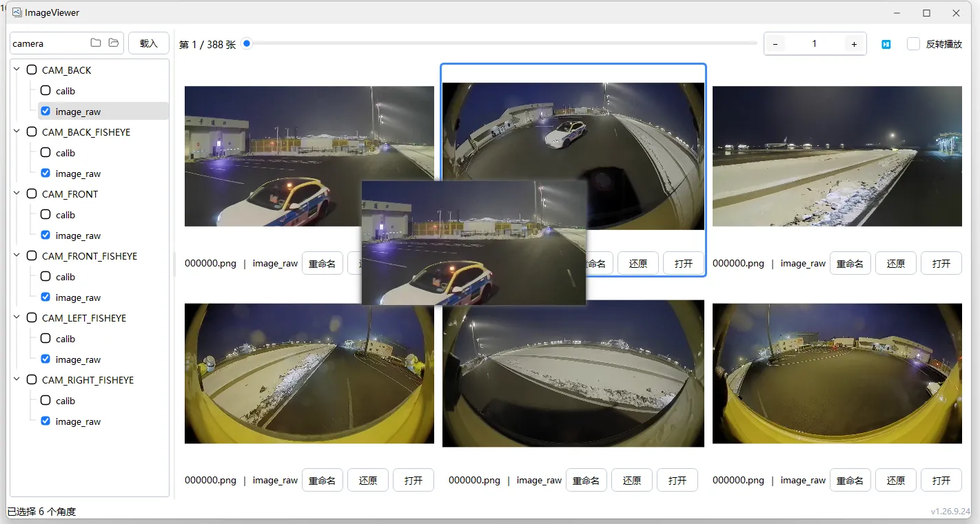The image size is (980, 524).
Task: Check calib under CAM_BACK
Action: [x=45, y=90]
